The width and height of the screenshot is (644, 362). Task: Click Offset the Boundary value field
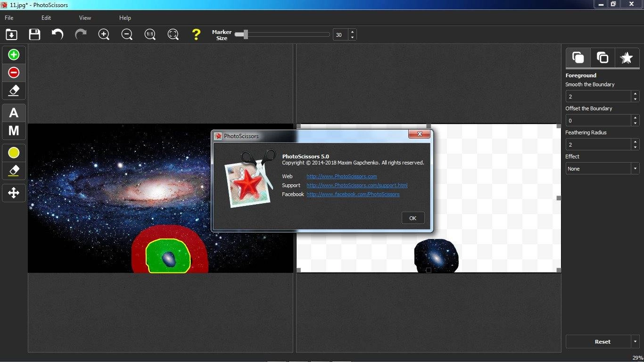(x=598, y=120)
